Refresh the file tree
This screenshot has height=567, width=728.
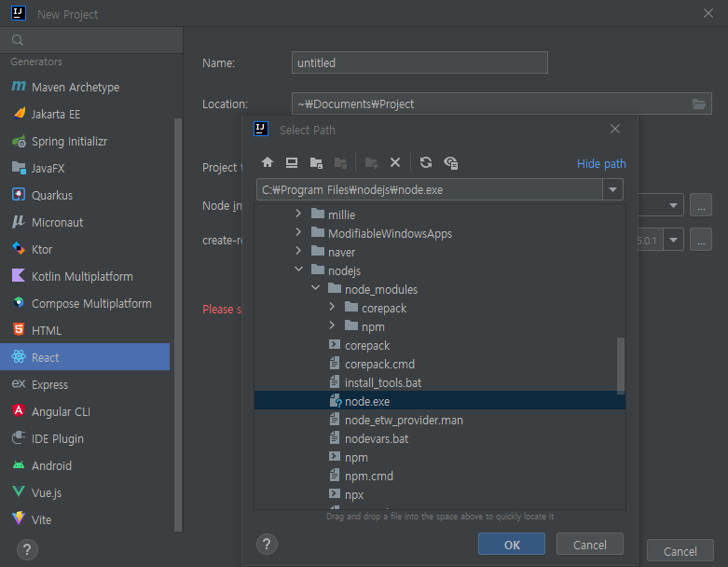point(426,162)
